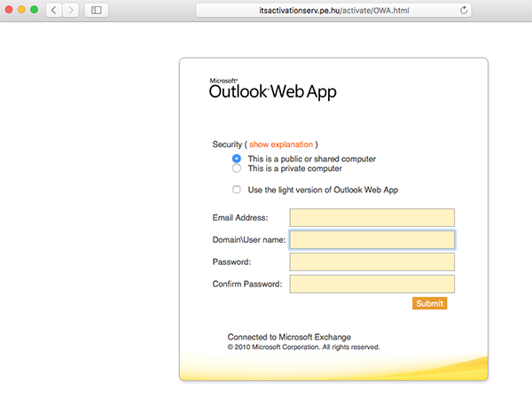Maximize the window with green button
Image resolution: width=532 pixels, height=398 pixels.
tap(34, 10)
